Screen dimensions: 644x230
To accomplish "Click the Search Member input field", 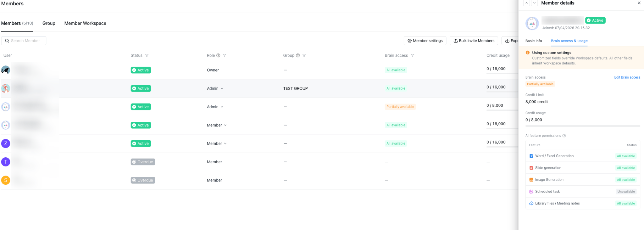I will click(x=24, y=41).
